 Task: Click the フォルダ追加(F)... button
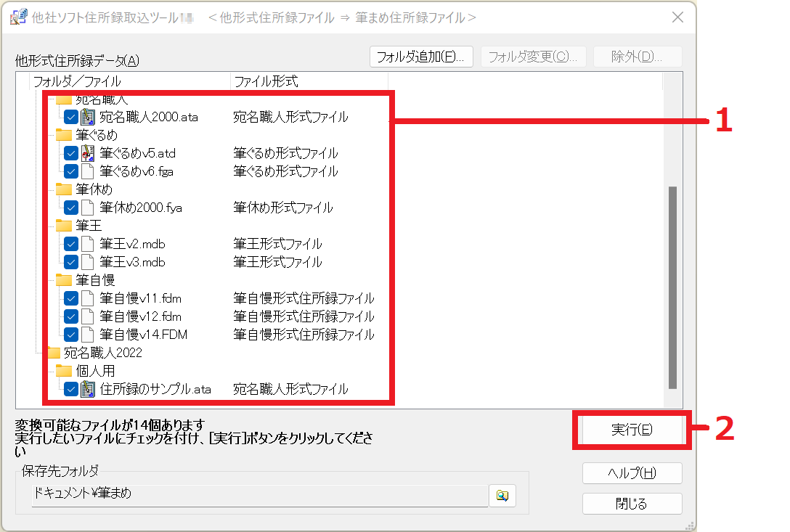click(421, 57)
